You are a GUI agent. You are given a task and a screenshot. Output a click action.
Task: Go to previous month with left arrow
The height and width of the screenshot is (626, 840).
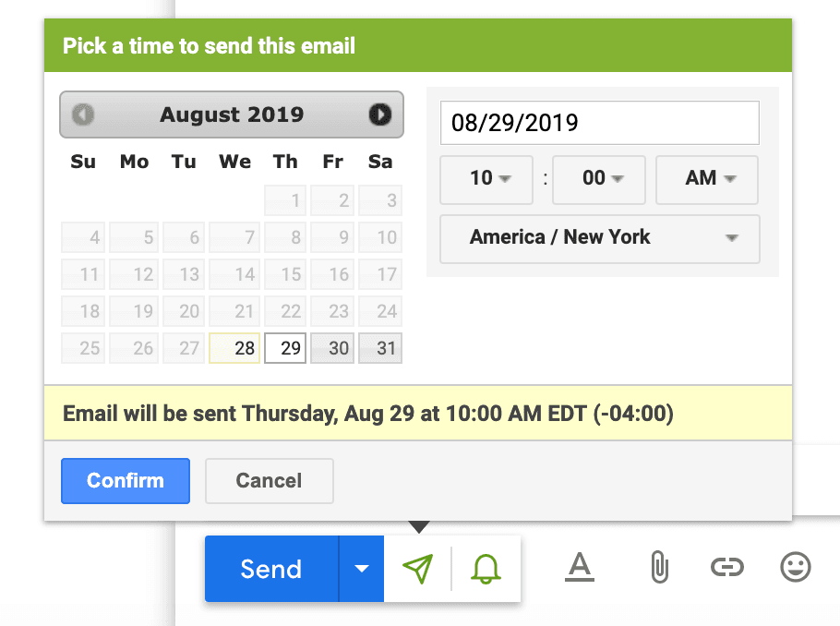coord(83,114)
